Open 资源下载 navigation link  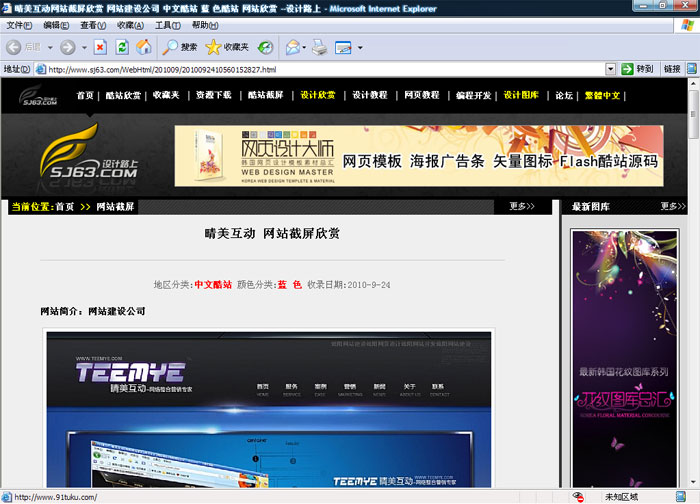(x=213, y=96)
